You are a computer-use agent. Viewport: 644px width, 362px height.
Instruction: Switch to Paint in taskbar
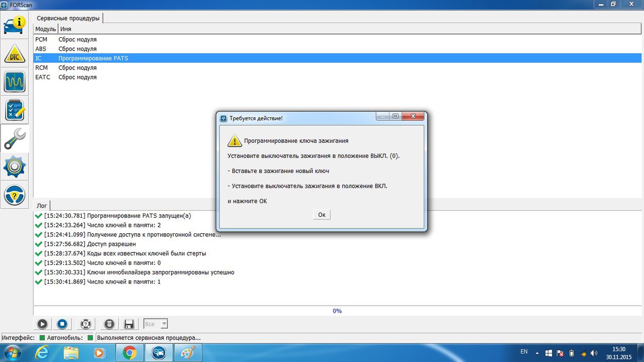tap(188, 353)
